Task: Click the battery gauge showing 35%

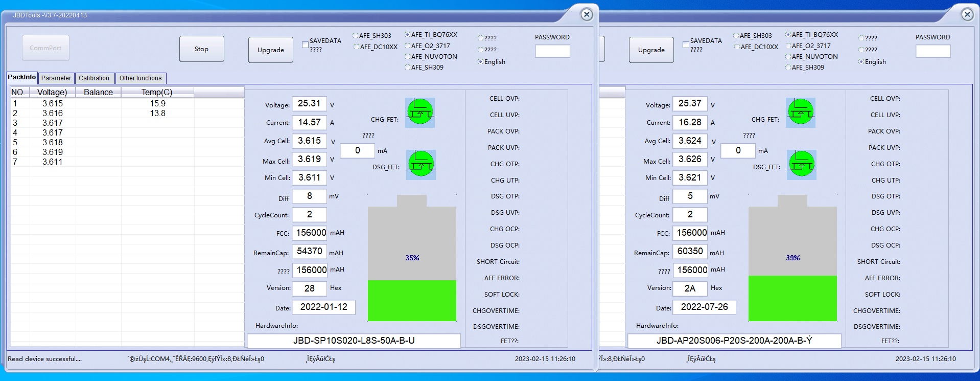Action: click(412, 258)
